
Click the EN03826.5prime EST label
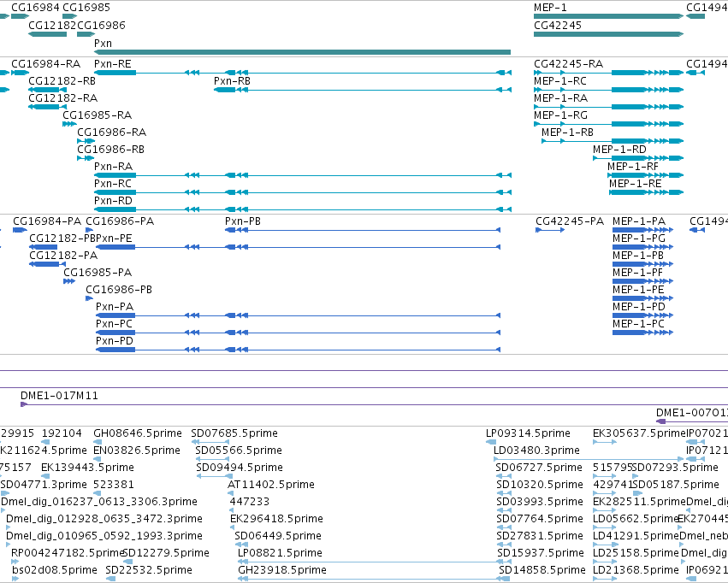137,450
